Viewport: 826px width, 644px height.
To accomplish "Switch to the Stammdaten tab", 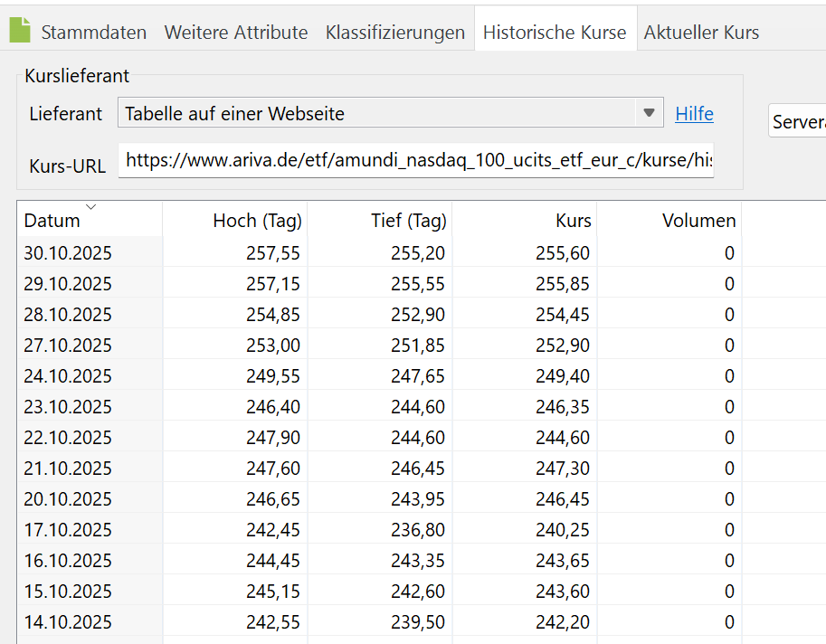I will click(x=93, y=33).
